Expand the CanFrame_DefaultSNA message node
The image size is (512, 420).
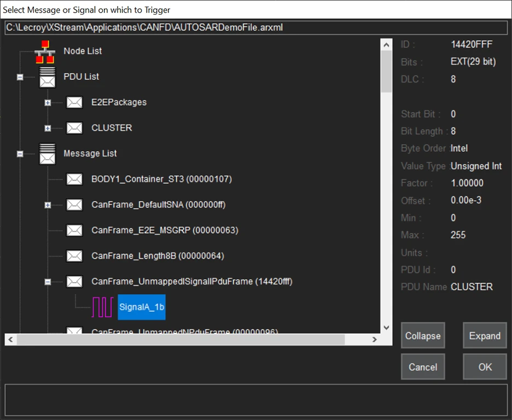click(48, 205)
